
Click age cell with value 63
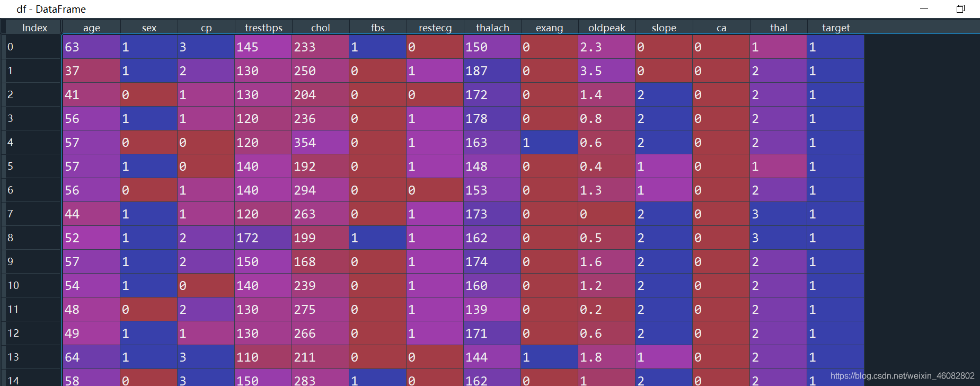[92, 47]
